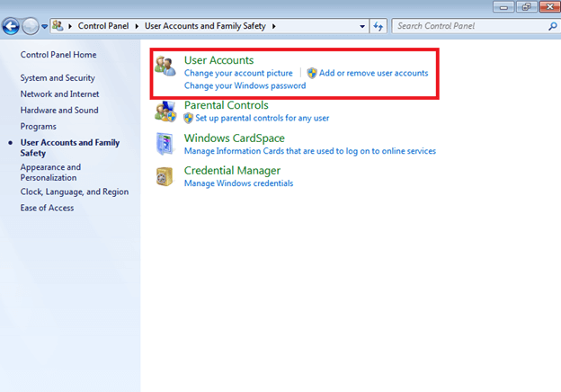Screen dimensions: 561x392
Task: Select Control Panel in the breadcrumb
Action: click(103, 26)
